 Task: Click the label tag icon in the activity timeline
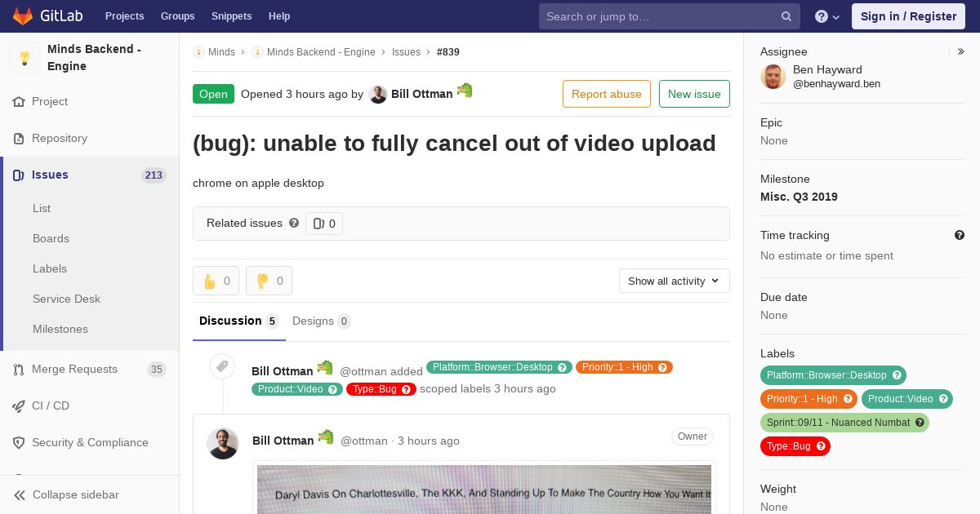pyautogui.click(x=222, y=366)
